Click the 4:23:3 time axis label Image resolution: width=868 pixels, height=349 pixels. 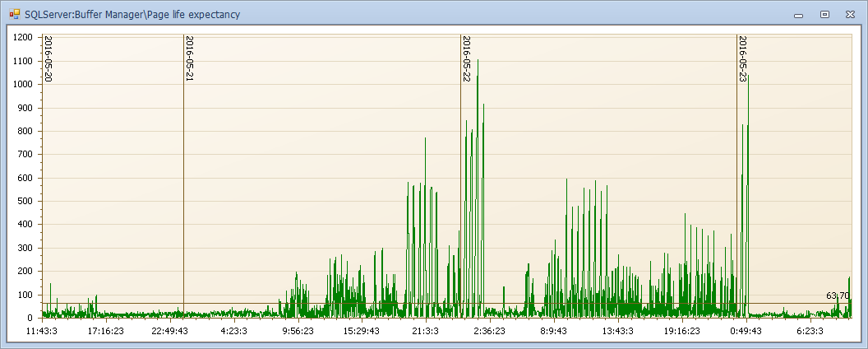click(x=234, y=331)
